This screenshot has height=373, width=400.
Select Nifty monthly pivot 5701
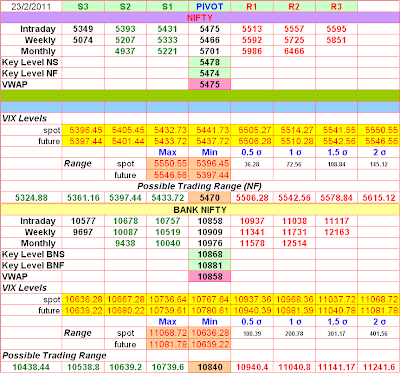(210, 51)
